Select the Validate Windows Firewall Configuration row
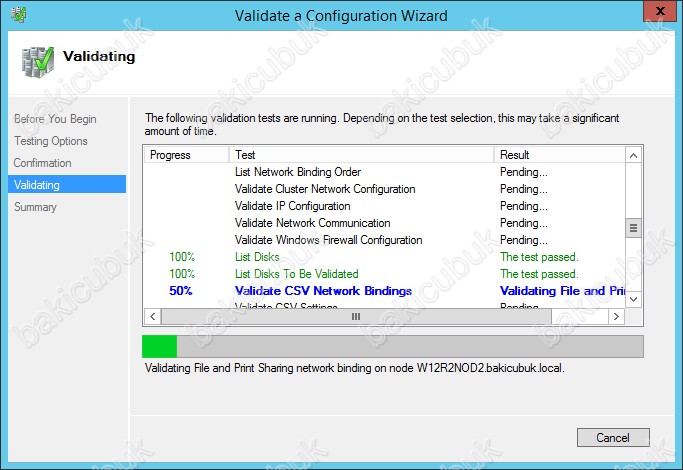The width and height of the screenshot is (683, 470). (x=385, y=240)
